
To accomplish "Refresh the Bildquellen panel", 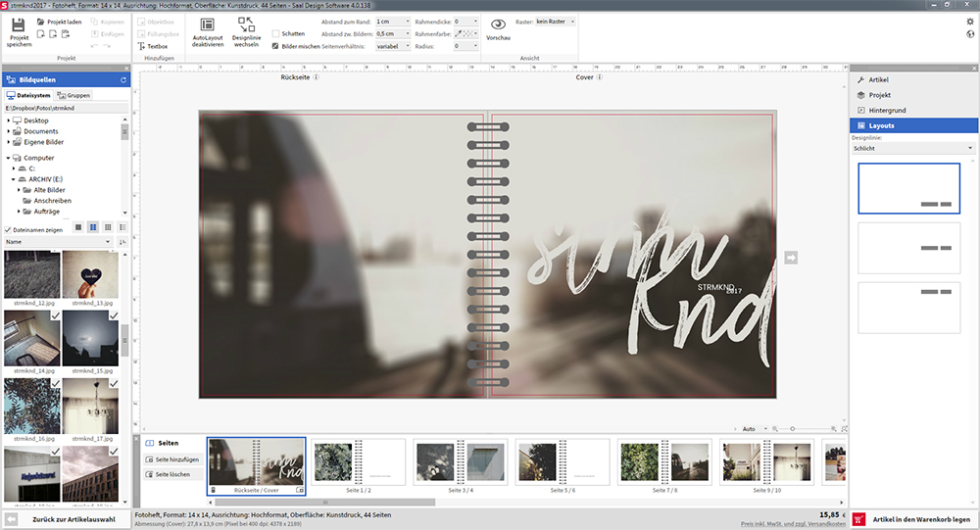I will tap(122, 79).
